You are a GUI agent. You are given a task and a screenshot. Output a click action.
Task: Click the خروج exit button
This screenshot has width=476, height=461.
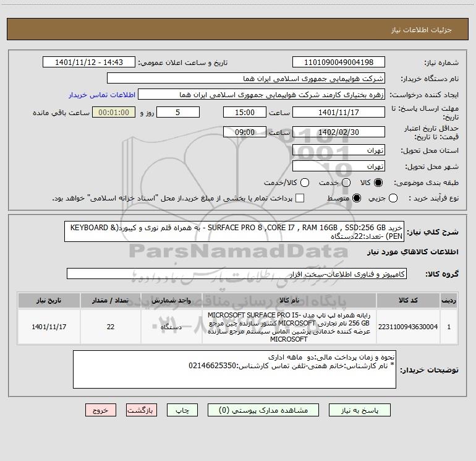101,410
